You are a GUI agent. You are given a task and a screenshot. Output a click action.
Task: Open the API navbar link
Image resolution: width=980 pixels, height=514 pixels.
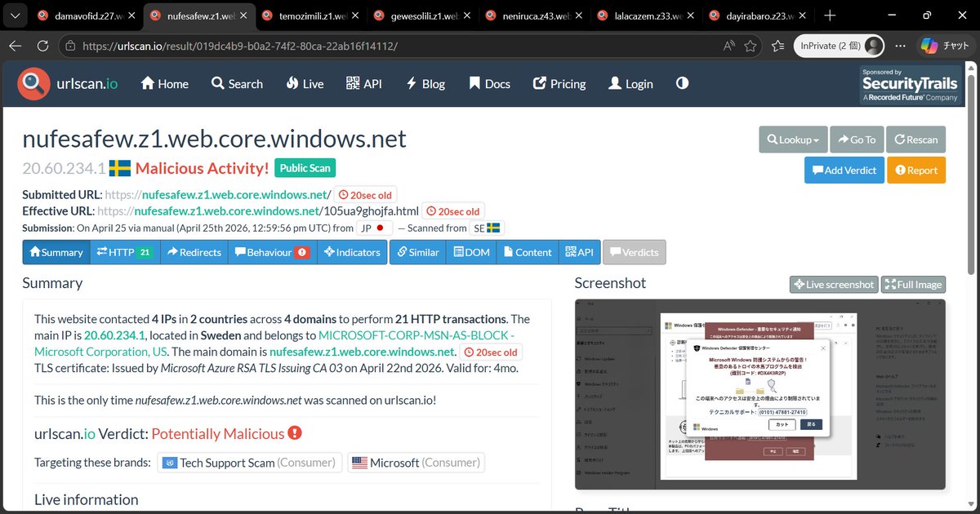pos(363,83)
